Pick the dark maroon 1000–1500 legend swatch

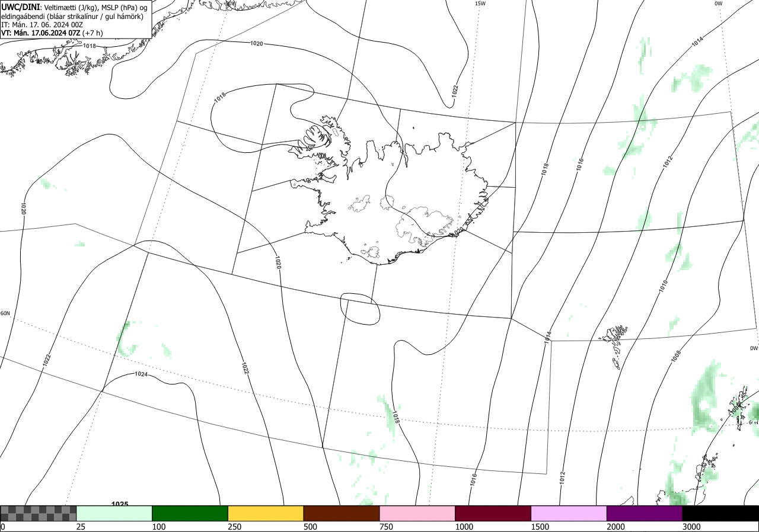point(493,513)
